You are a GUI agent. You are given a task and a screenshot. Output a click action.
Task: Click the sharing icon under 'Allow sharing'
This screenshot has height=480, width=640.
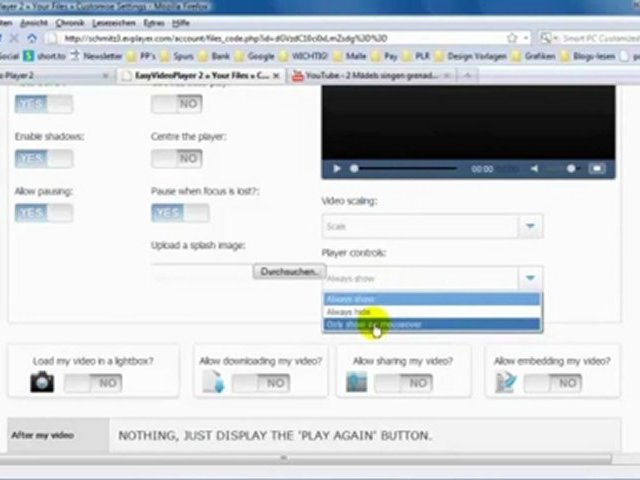coord(357,381)
